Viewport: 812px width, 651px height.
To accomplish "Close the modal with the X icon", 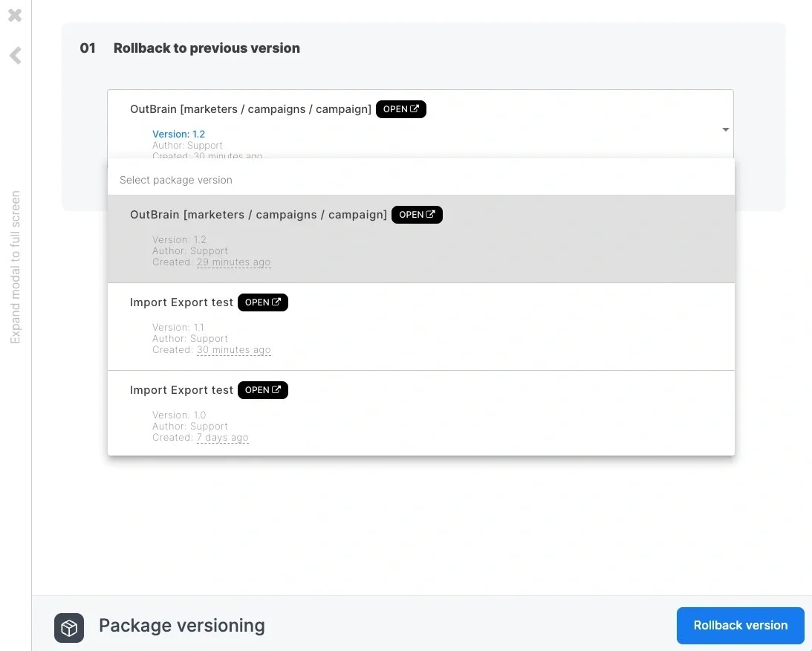I will point(13,15).
